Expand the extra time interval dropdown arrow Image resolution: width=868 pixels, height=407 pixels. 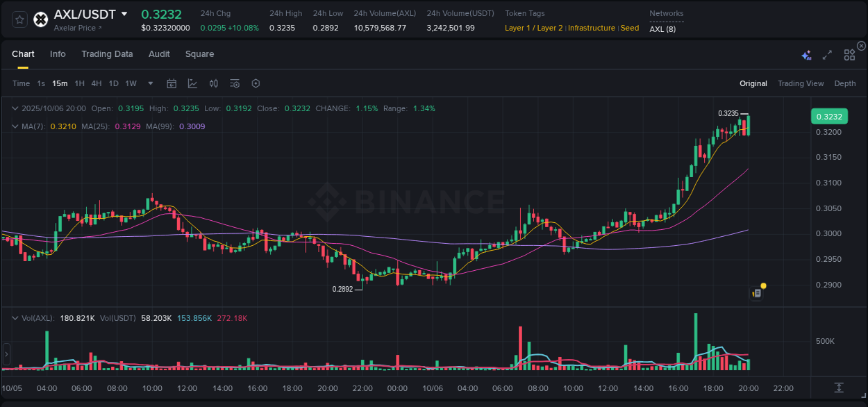point(149,83)
